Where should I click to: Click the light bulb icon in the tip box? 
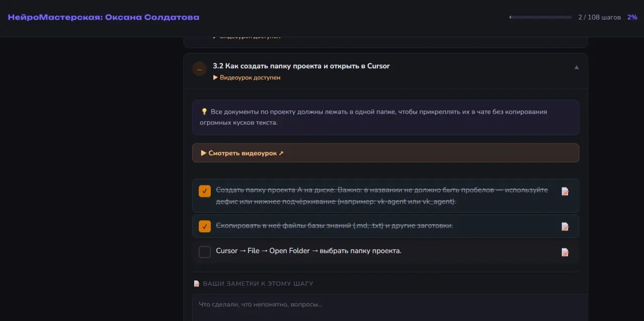[x=204, y=112]
